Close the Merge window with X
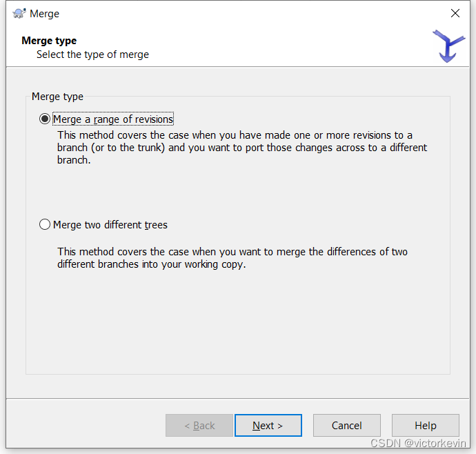The image size is (476, 454). (455, 13)
